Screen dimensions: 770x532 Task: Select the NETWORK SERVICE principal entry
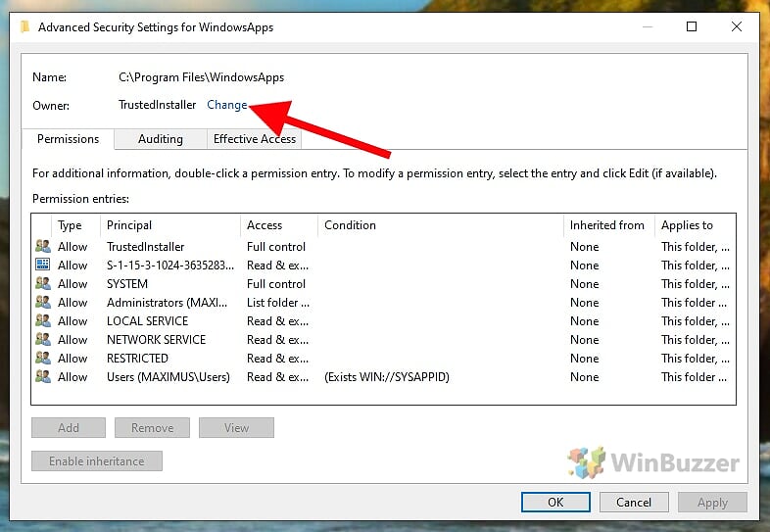[156, 340]
